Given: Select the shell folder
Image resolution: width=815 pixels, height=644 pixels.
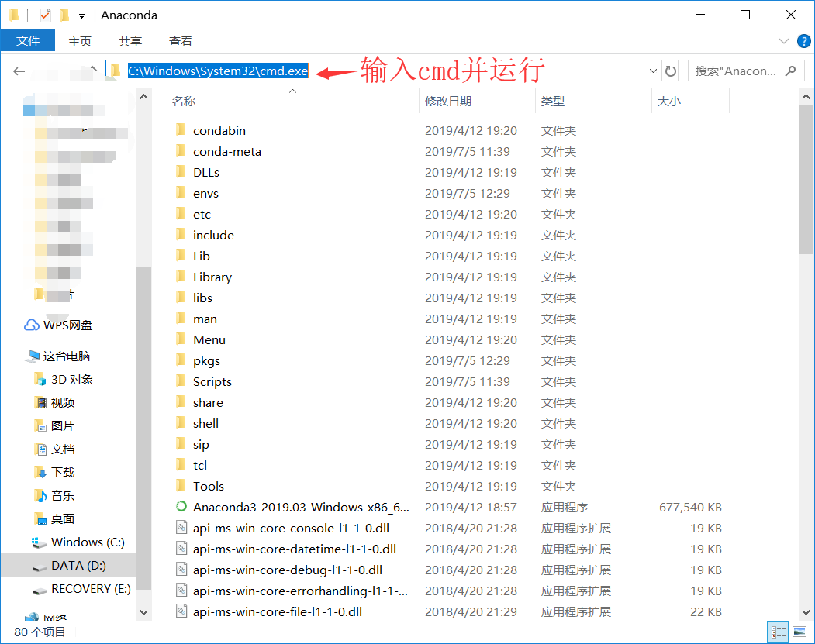Looking at the screenshot, I should [x=205, y=423].
